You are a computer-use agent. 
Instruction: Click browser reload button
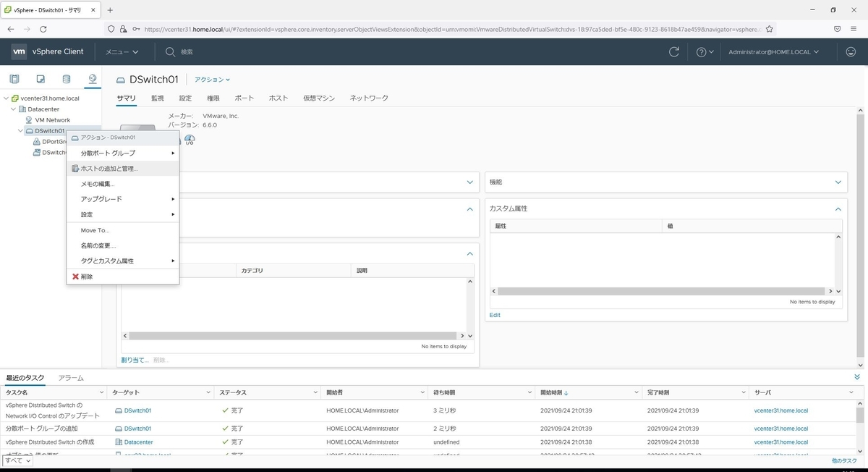point(43,29)
